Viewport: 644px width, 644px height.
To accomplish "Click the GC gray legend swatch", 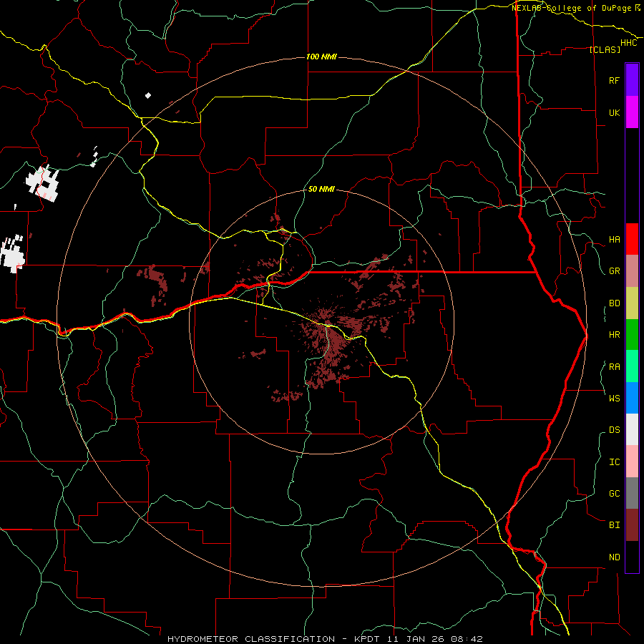I will tap(632, 493).
